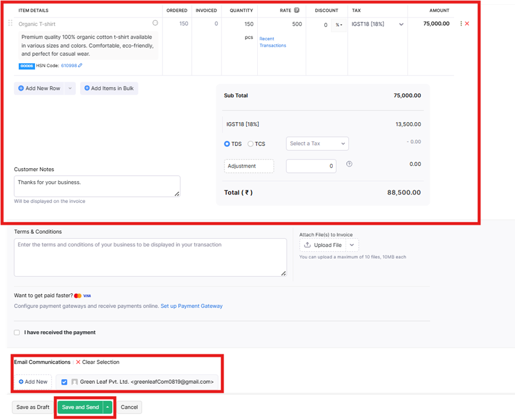
Task: Delete the Organic T-shirt row via red X
Action: pos(466,23)
